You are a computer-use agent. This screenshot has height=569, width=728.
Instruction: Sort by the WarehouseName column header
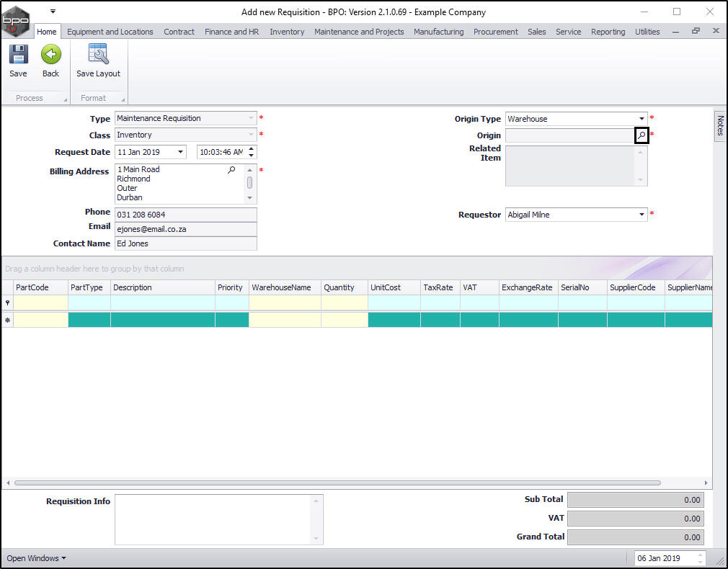point(285,287)
